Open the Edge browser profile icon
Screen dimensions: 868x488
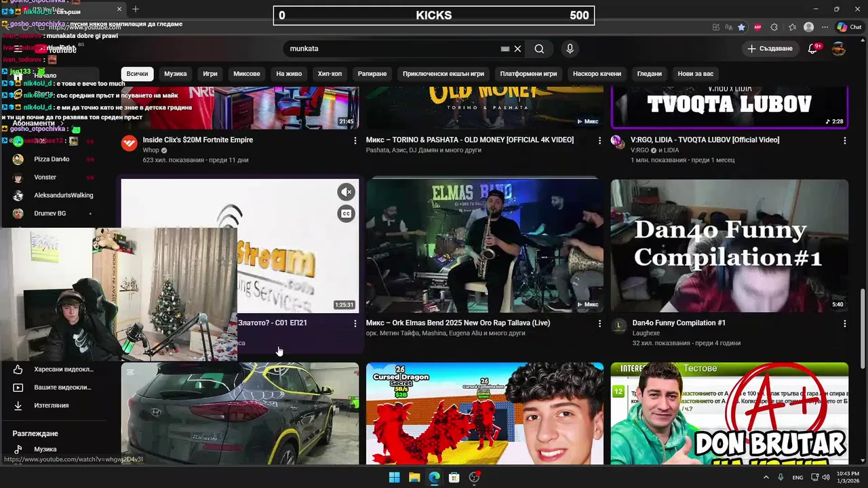point(808,27)
